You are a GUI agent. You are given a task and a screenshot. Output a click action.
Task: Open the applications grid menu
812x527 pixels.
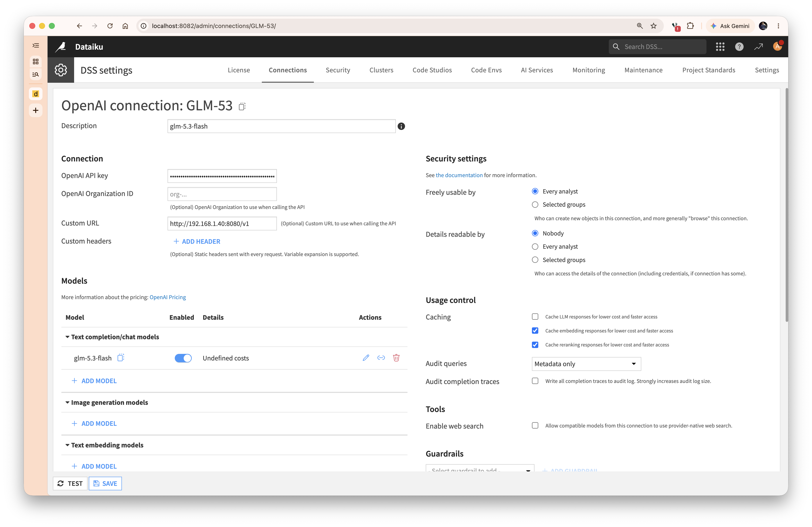[x=720, y=47]
